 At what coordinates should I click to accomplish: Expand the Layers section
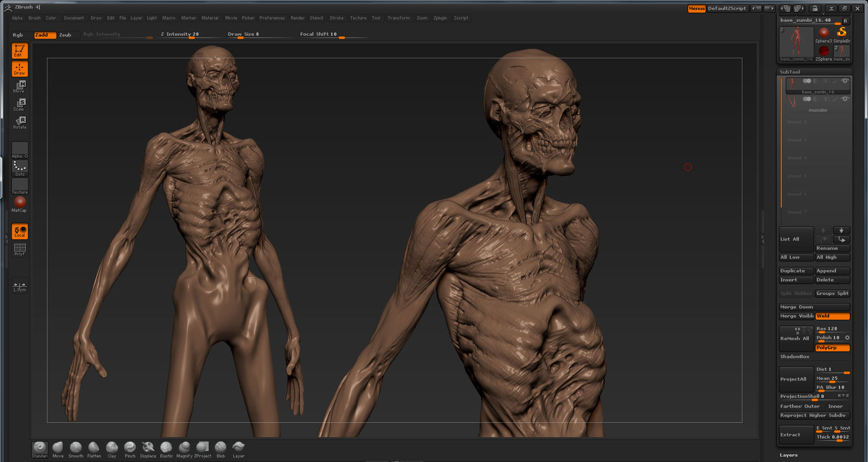(x=789, y=455)
